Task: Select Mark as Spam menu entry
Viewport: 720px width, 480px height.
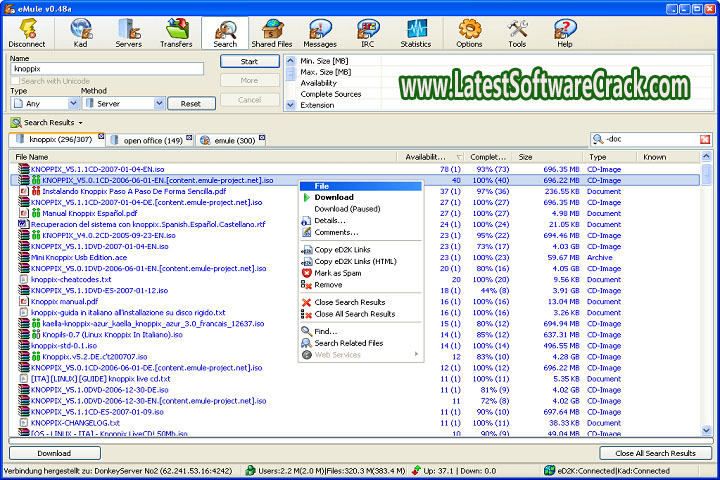Action: (x=360, y=273)
